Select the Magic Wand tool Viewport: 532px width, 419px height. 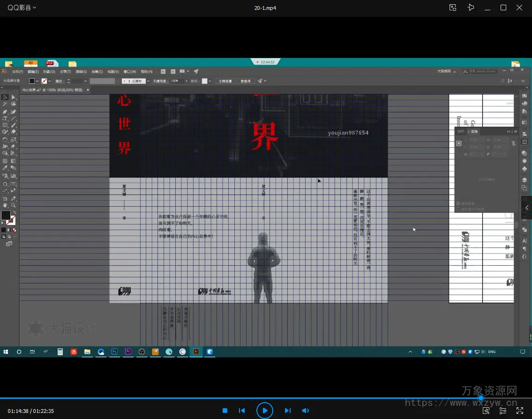pos(5,104)
